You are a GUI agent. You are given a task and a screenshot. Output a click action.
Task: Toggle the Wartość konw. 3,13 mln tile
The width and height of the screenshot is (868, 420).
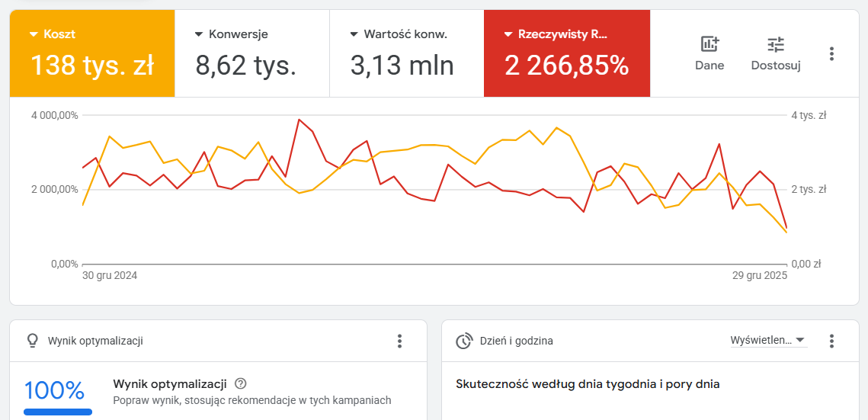407,53
